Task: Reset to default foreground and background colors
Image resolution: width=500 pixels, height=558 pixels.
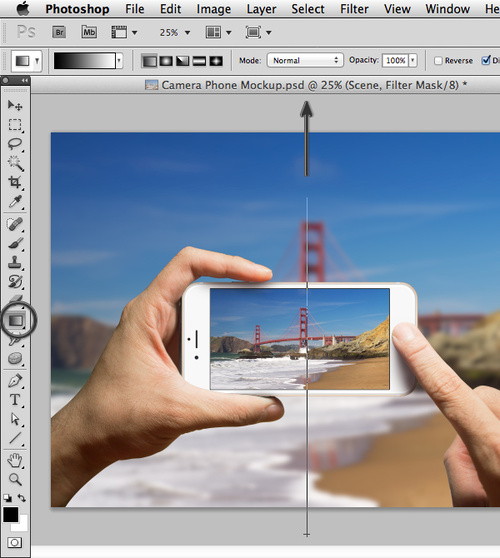Action: coord(7,498)
